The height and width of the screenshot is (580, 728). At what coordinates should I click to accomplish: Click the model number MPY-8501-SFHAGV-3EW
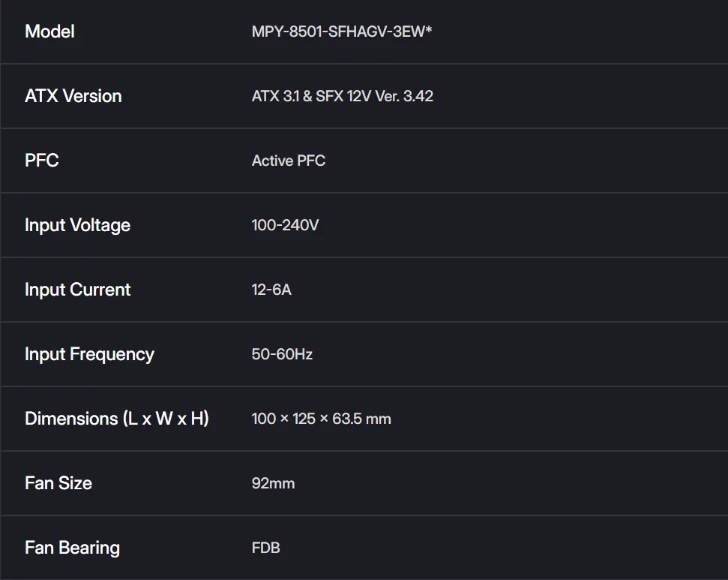(x=337, y=32)
